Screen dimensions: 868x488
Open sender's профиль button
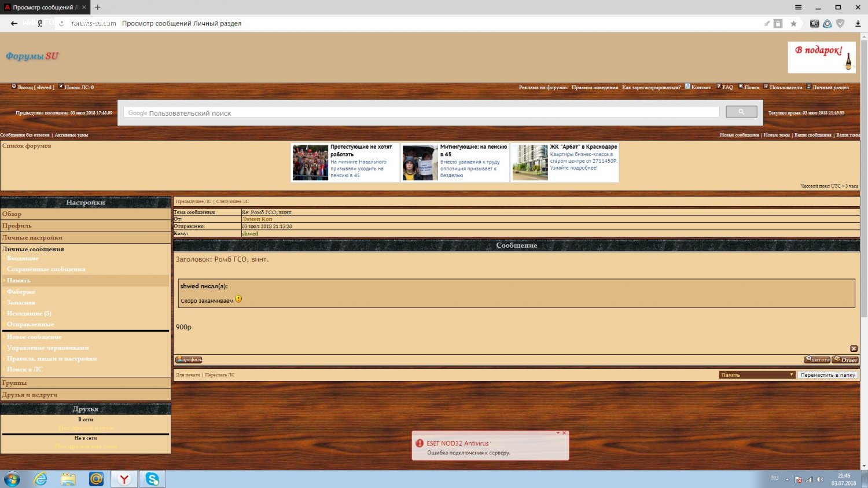(x=189, y=360)
